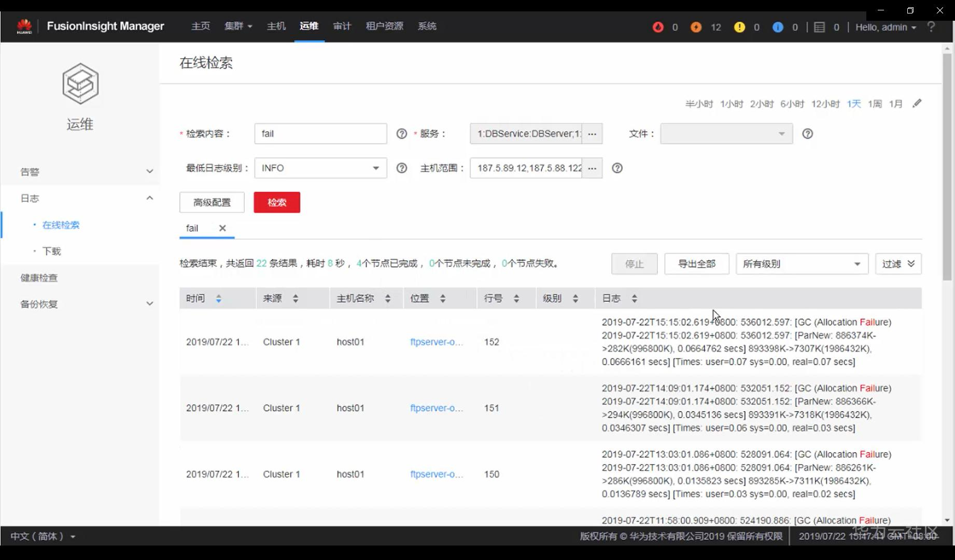Open the help question mark in header

point(931,26)
